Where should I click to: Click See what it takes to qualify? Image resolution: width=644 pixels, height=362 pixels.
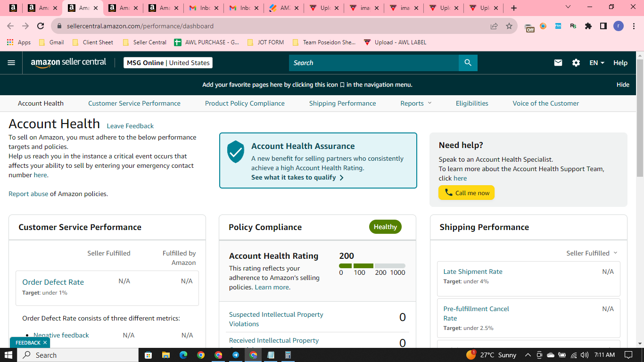click(x=297, y=177)
